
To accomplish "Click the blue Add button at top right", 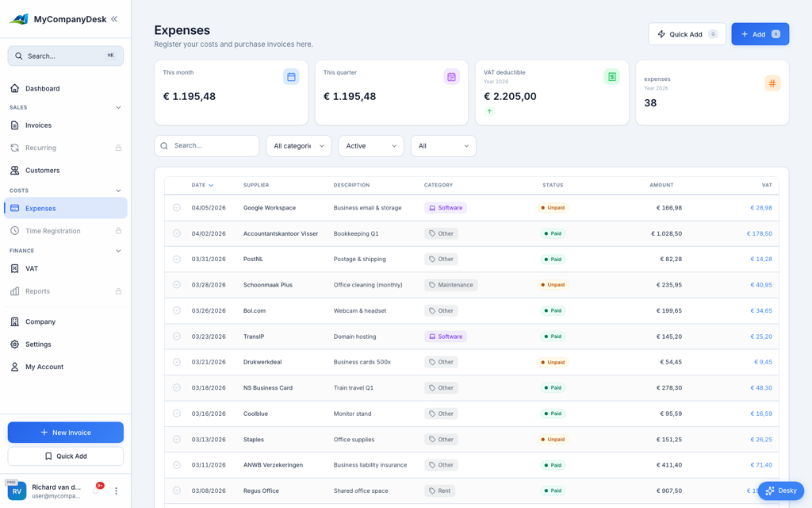I will click(x=760, y=33).
